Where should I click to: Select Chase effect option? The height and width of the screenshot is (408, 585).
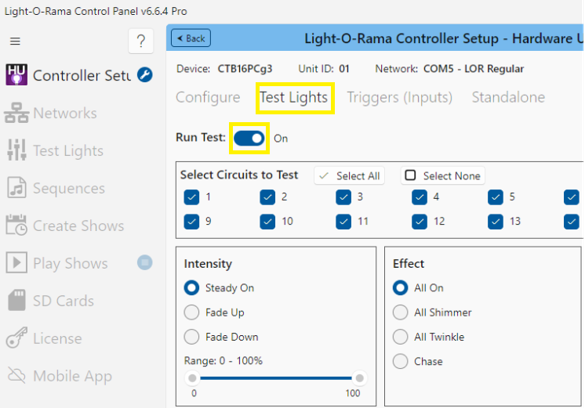[400, 361]
